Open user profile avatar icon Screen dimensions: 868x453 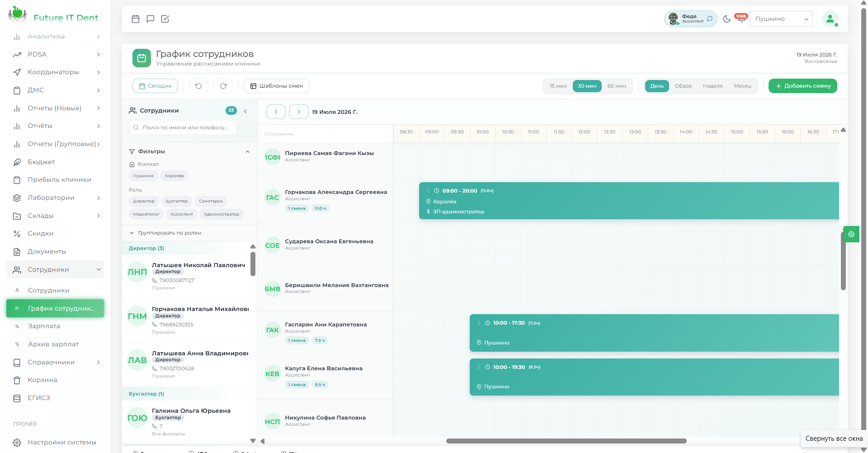(x=830, y=19)
